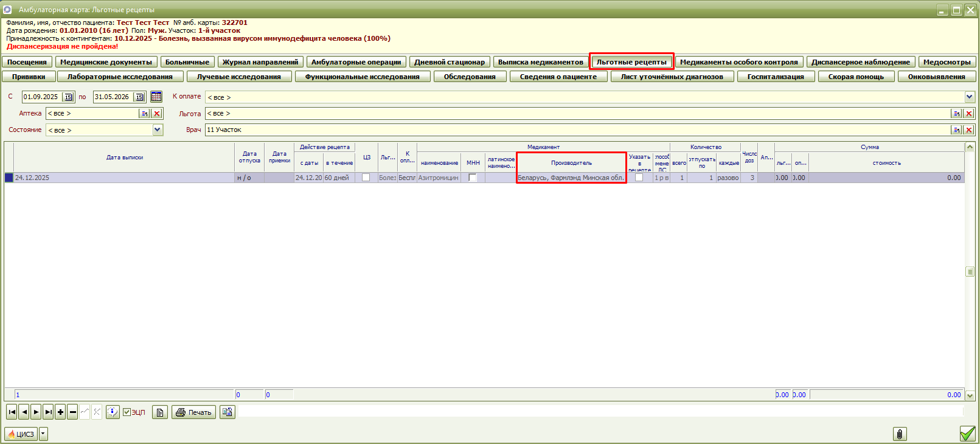Toggle the МНН checkbox in the recipe row

(x=473, y=178)
